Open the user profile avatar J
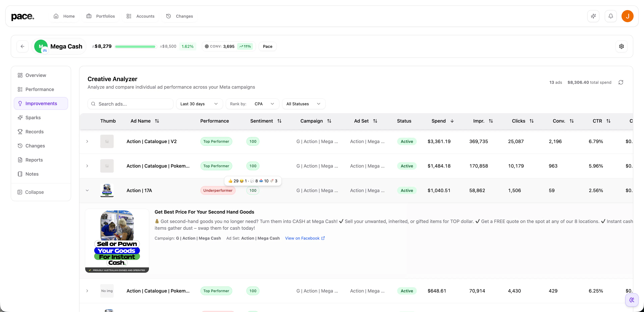 coord(628,16)
